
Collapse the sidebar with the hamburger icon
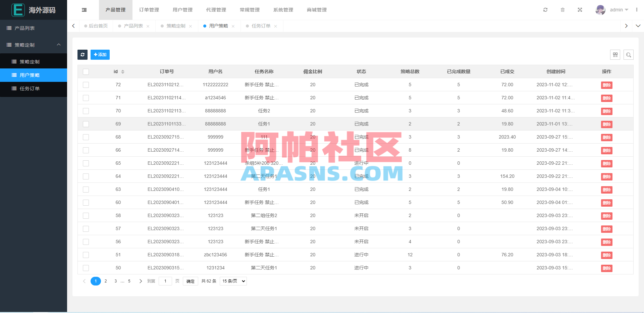point(84,10)
